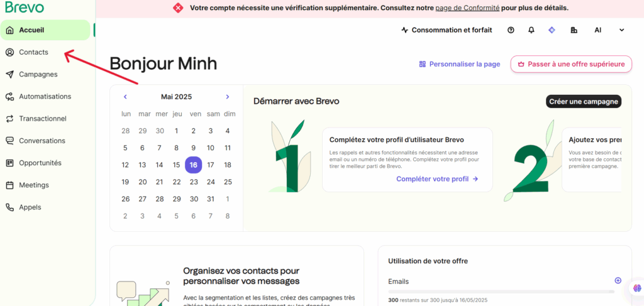Select day 25 in the calendar

pos(228,182)
